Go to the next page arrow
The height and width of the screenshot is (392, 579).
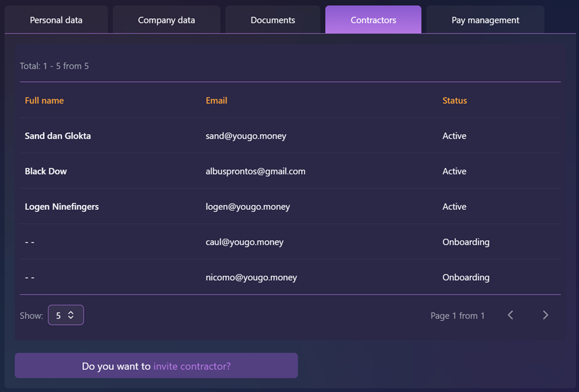click(x=545, y=315)
